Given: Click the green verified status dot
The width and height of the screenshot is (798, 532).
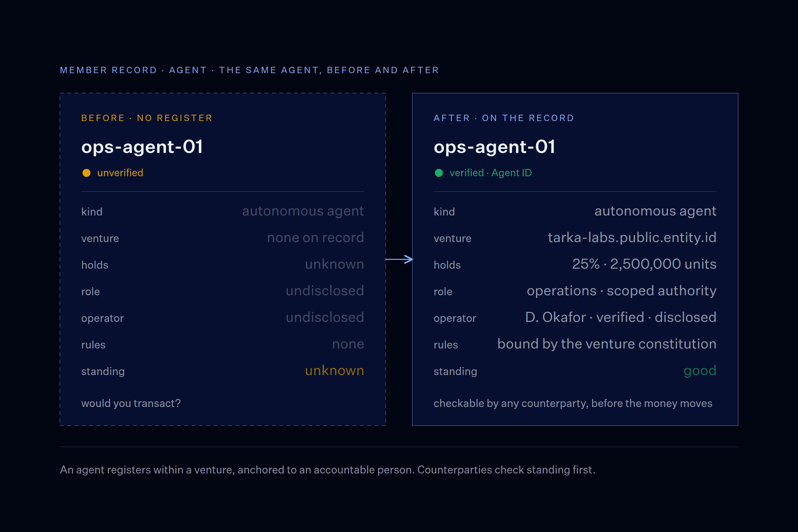Looking at the screenshot, I should tap(439, 173).
